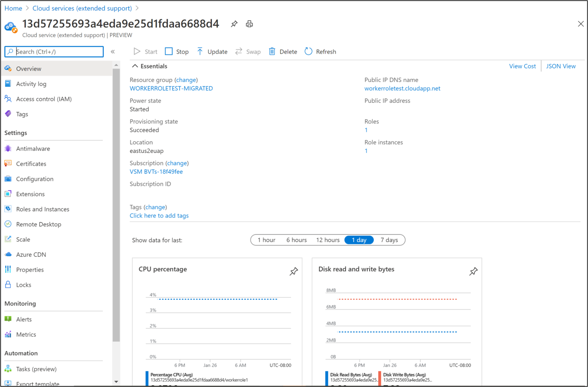
Task: Click the Tags purple tag icon
Action: [8, 114]
